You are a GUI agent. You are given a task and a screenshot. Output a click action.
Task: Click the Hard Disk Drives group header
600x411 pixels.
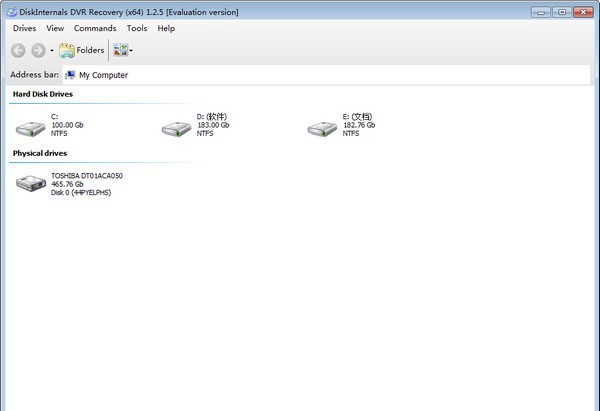[43, 94]
